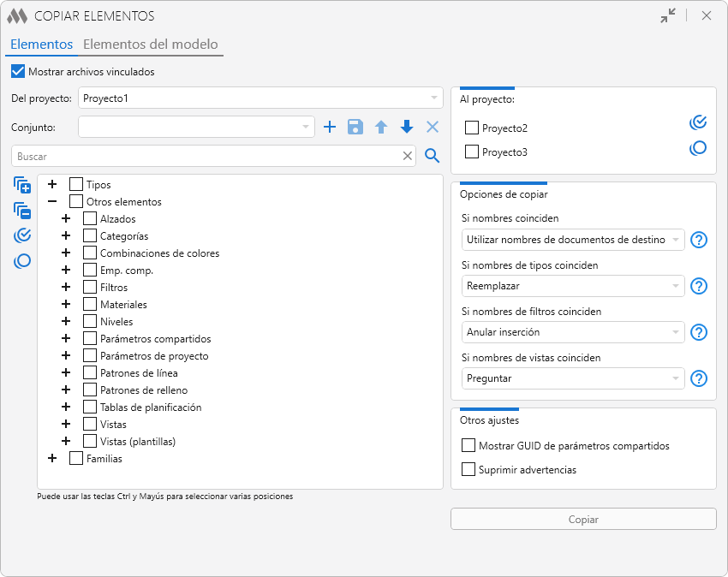
Task: Open help for 'Si nombres de tipos coinciden'
Action: click(x=699, y=286)
